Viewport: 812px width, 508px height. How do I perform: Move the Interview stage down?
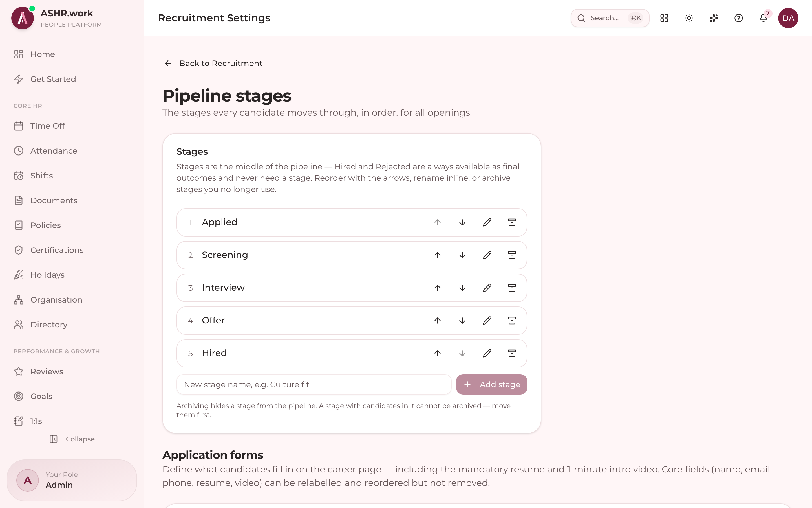point(462,288)
